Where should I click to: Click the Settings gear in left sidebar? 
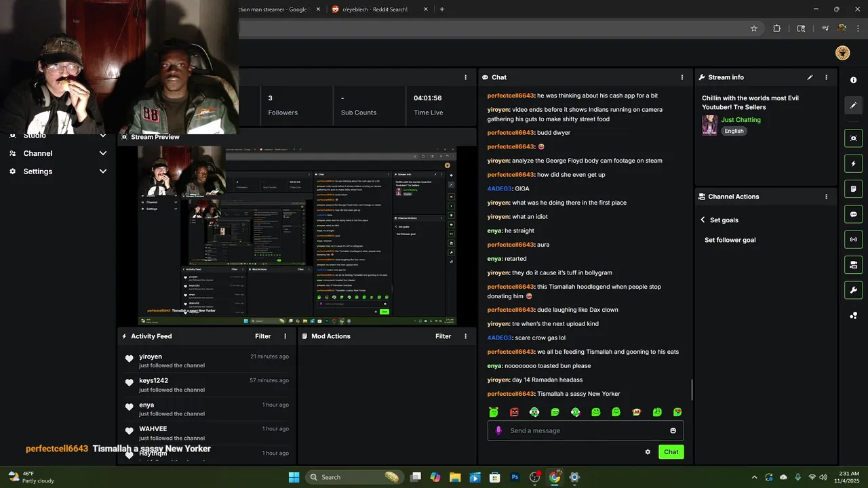tap(12, 171)
